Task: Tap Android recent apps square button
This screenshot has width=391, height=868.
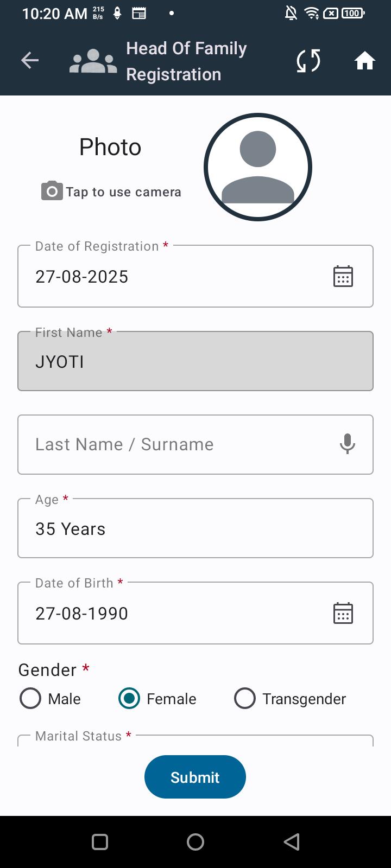Action: click(100, 842)
